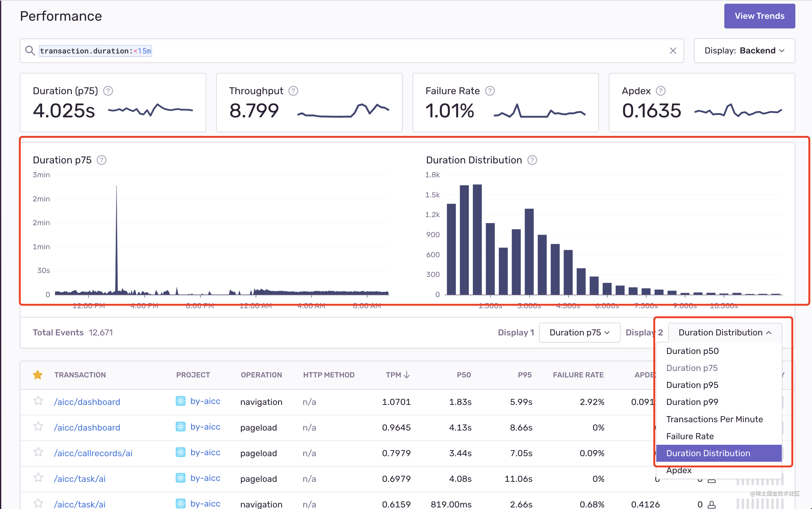Click the Failure Rate 1.01% card
This screenshot has width=812, height=509.
click(x=506, y=103)
